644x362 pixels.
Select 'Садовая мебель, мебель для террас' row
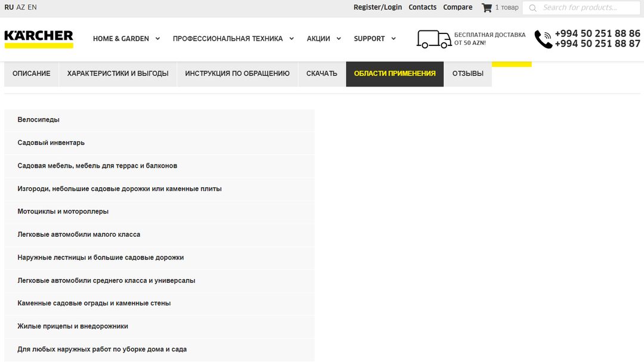point(159,166)
